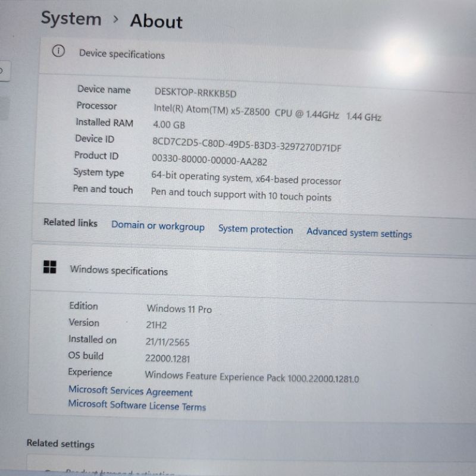Click the Windows logo icon
Image resolution: width=476 pixels, height=476 pixels.
coord(50,267)
